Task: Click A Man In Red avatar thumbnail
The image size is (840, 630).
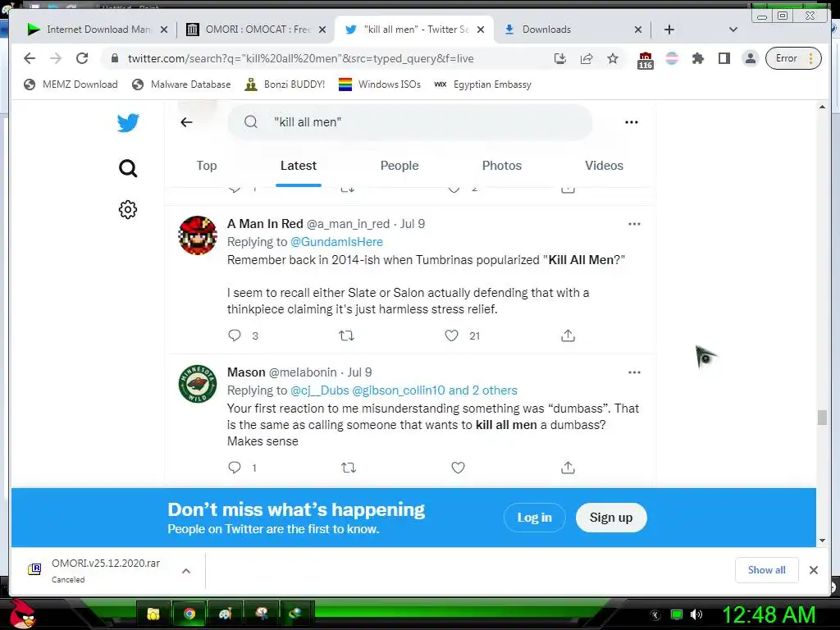Action: (198, 235)
